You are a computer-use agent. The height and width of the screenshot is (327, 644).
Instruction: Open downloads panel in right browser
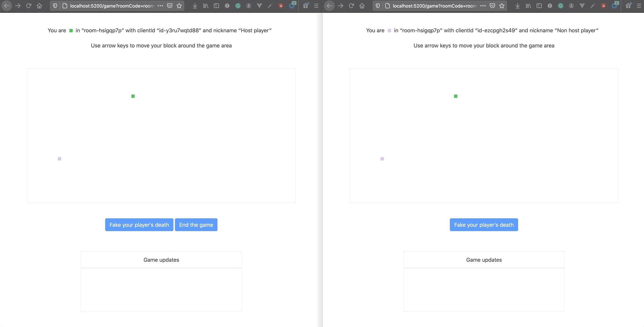(x=517, y=6)
